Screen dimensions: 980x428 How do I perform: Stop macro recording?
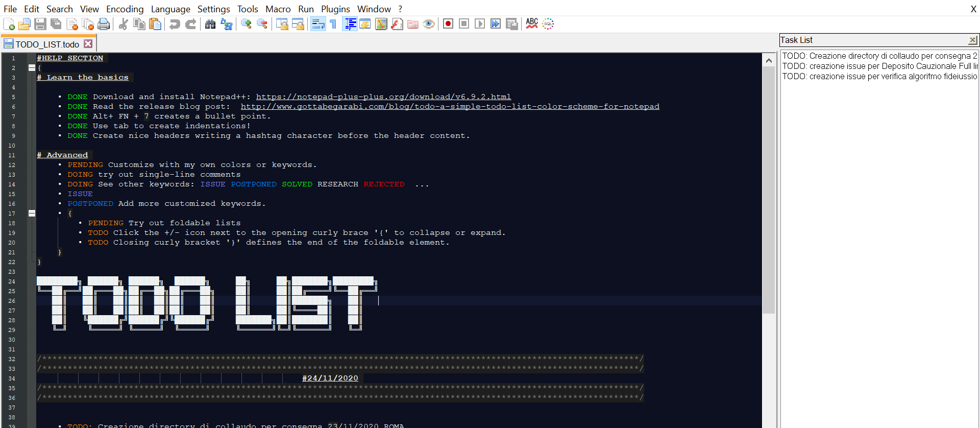point(464,24)
